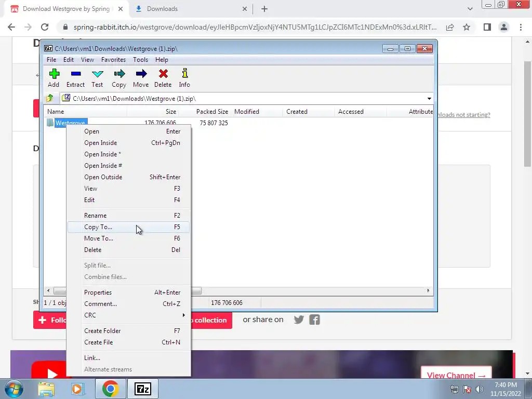Click the Move toolbar icon
Viewport: 532px width, 399px height.
[141, 78]
